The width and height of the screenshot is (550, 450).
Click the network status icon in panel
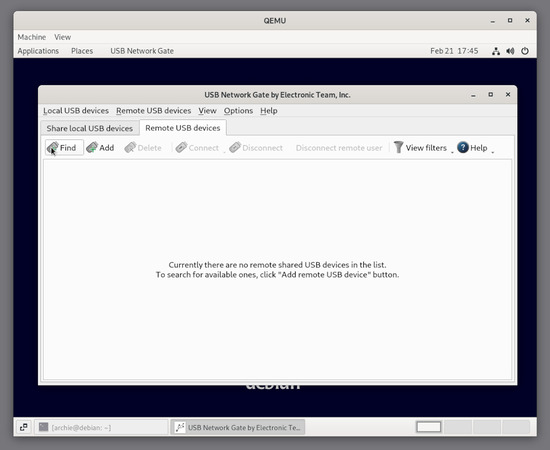(x=496, y=51)
